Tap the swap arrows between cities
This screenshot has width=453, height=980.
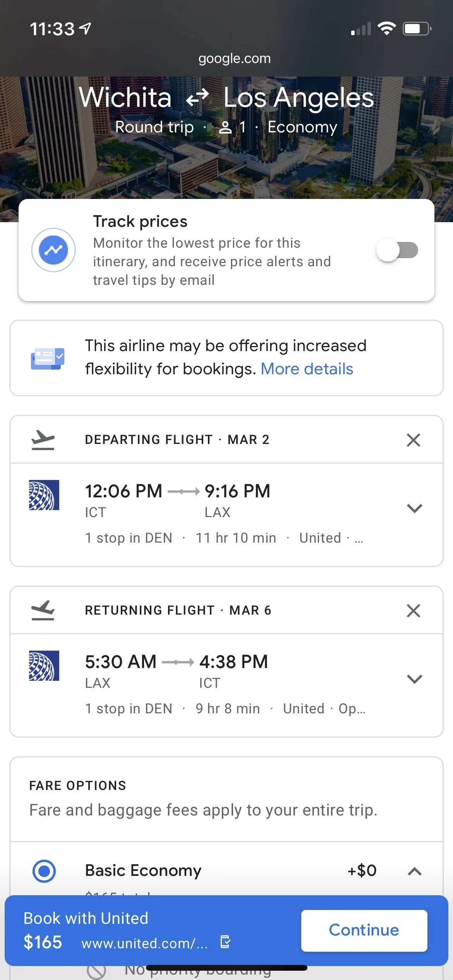click(197, 98)
